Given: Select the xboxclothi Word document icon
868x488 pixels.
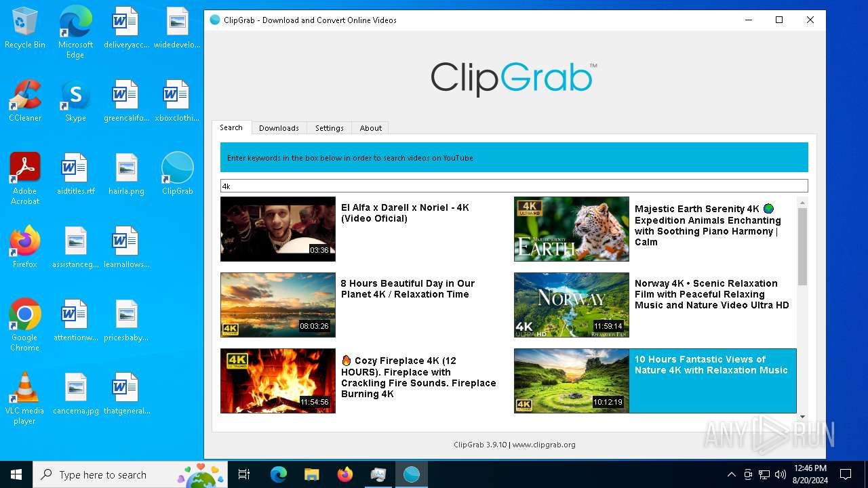Looking at the screenshot, I should tap(177, 101).
